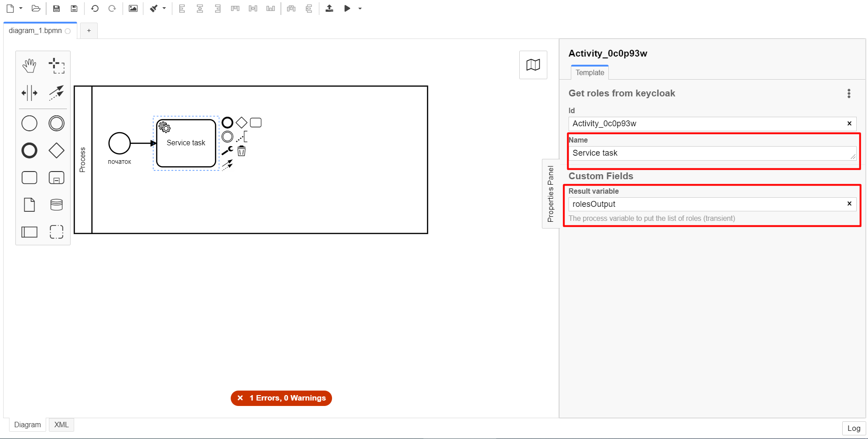Align elements left

coord(182,9)
